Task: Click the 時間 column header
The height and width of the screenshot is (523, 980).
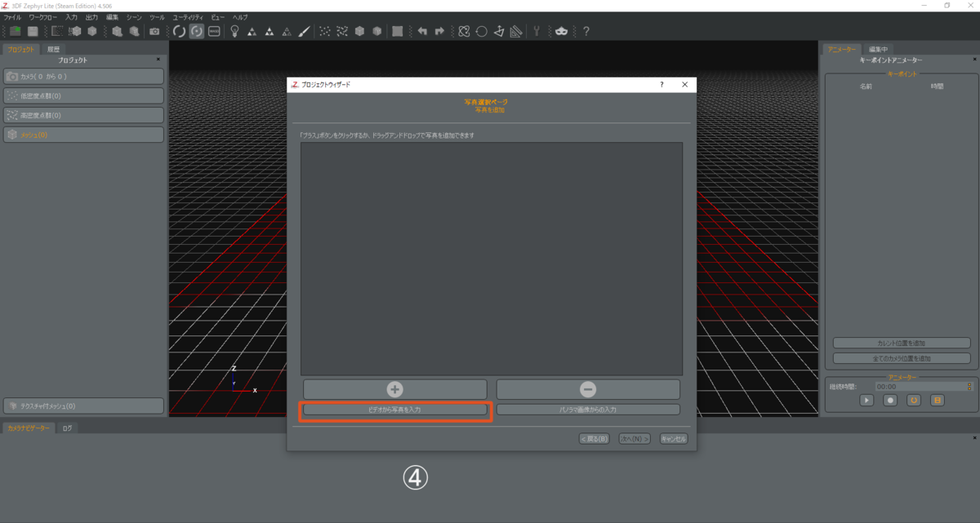Action: tap(937, 86)
